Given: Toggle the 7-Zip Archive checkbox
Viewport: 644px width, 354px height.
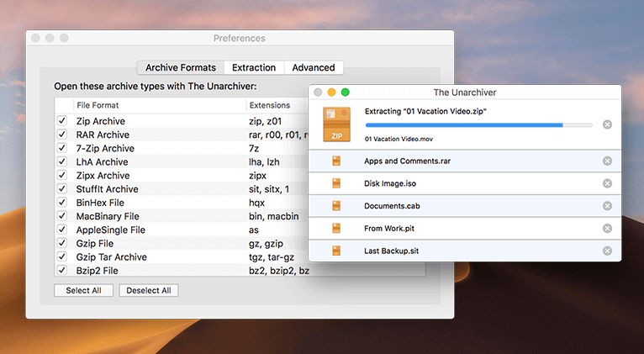Looking at the screenshot, I should click(62, 148).
